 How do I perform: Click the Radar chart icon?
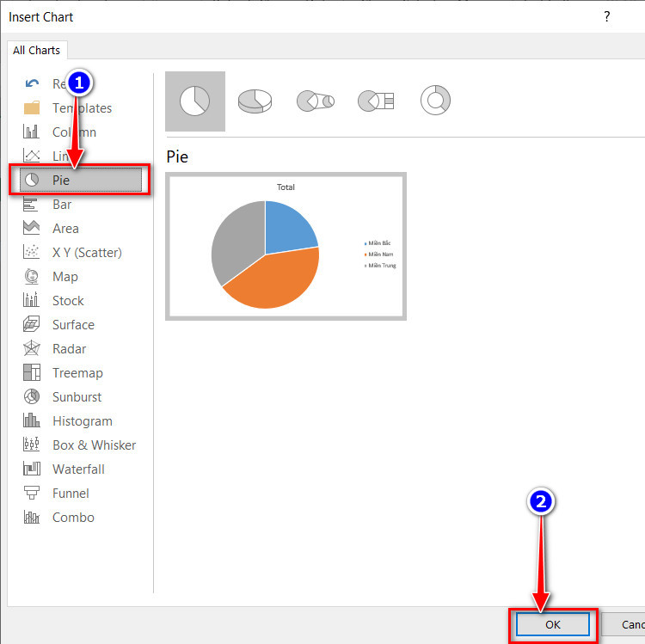tap(31, 348)
